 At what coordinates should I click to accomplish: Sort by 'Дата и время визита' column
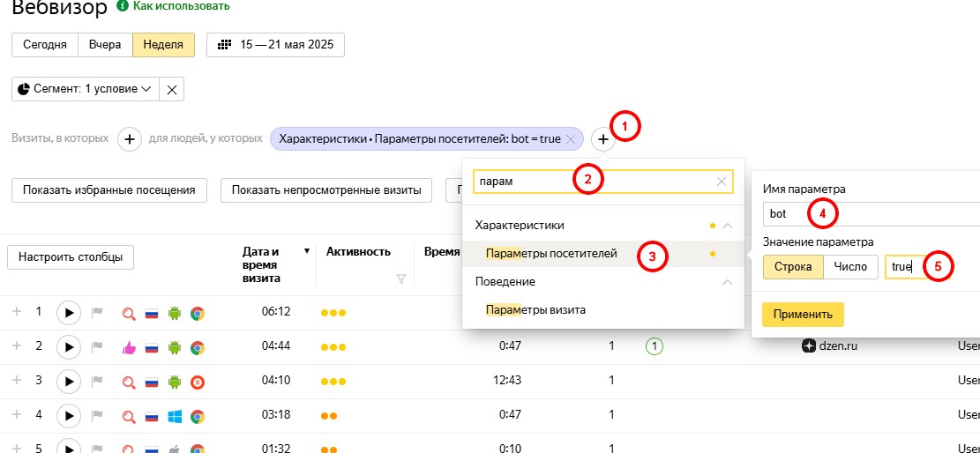coord(261,265)
